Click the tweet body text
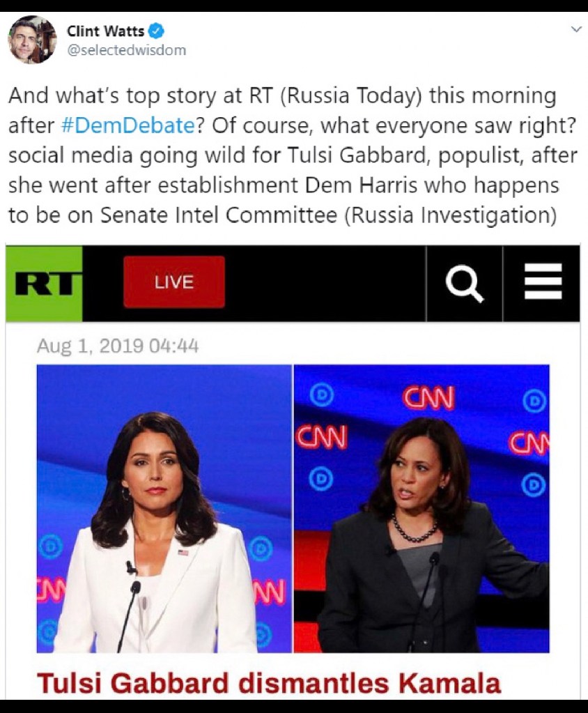Image resolution: width=588 pixels, height=713 pixels. coord(293,155)
